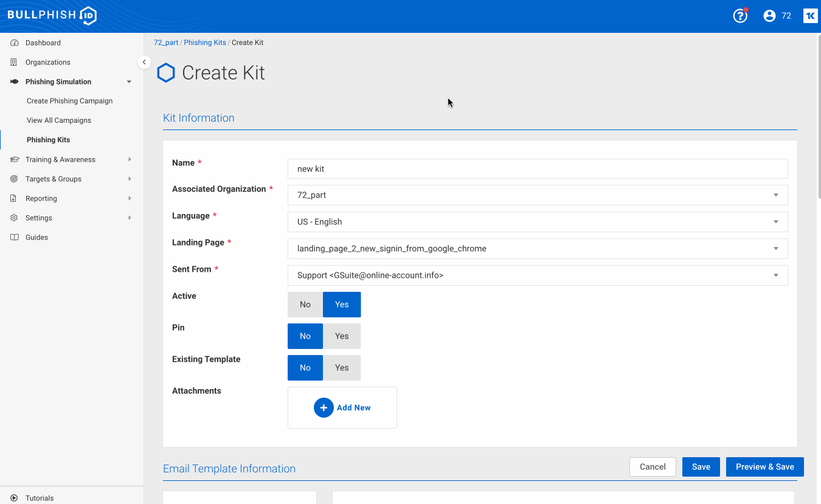Set Pin to Yes
The width and height of the screenshot is (821, 504).
pyautogui.click(x=342, y=336)
